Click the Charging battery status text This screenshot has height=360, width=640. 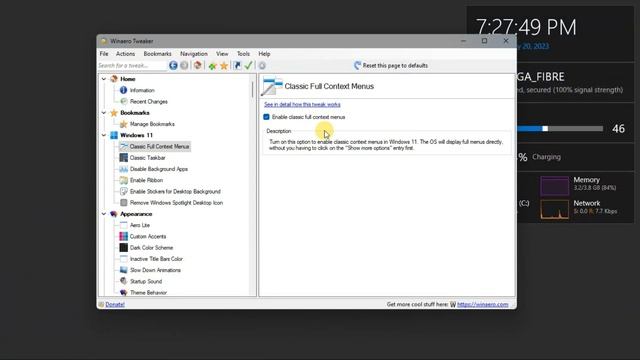546,157
